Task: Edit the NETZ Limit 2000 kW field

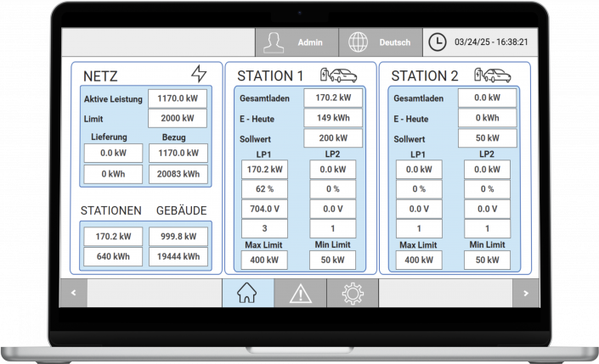Action: tap(177, 119)
